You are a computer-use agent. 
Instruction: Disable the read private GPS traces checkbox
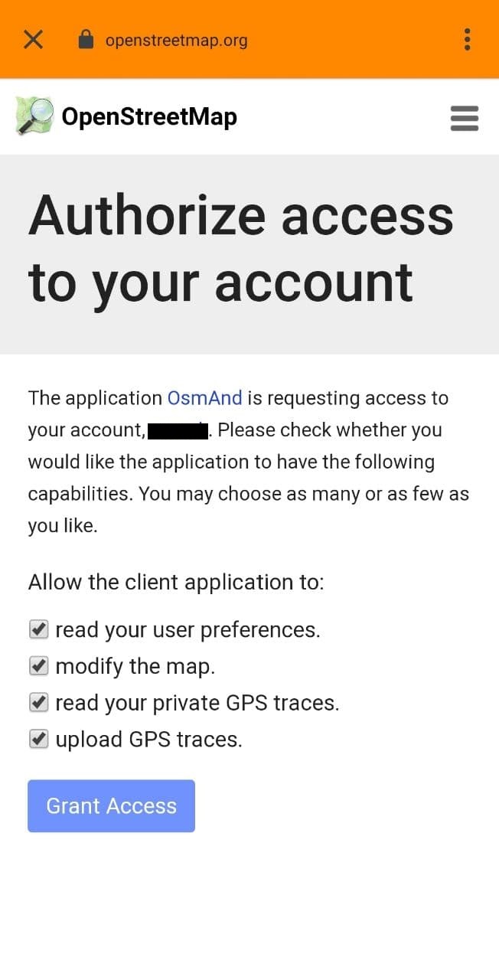click(x=38, y=702)
